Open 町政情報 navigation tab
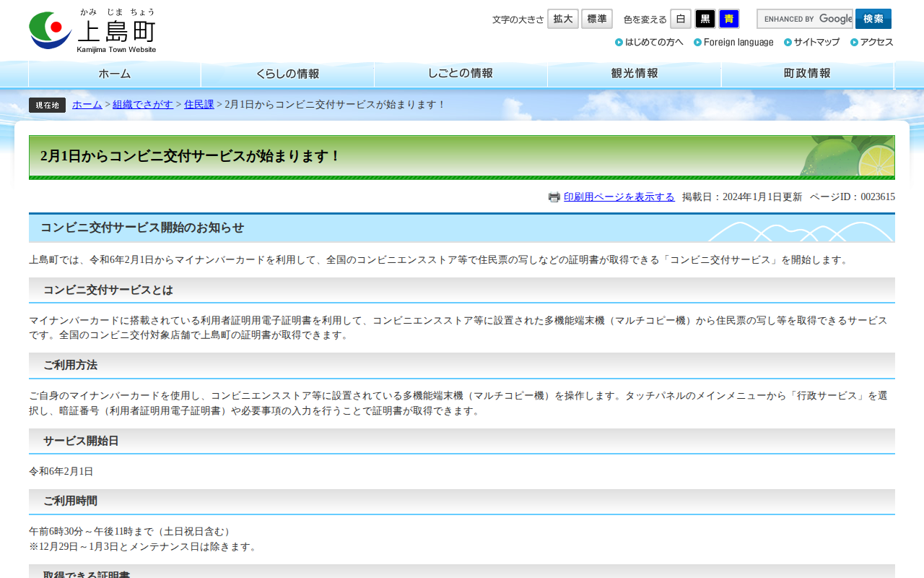 [x=808, y=74]
